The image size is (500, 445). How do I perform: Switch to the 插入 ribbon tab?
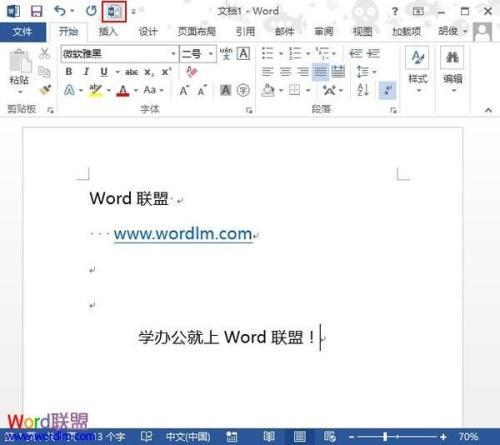[x=108, y=32]
